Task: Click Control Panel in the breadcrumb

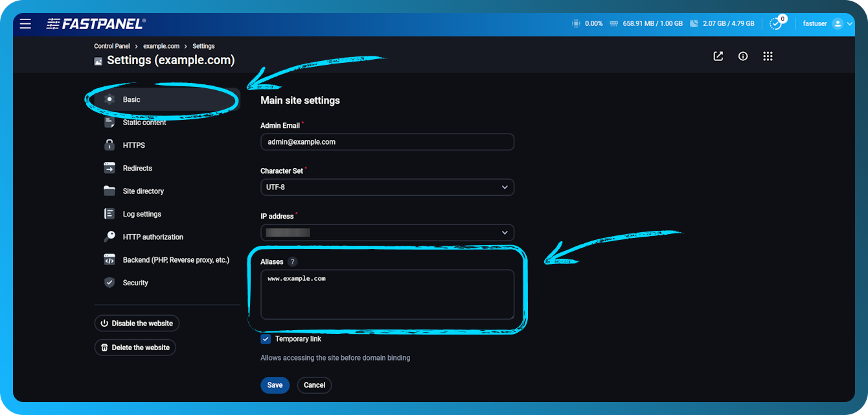Action: click(111, 45)
